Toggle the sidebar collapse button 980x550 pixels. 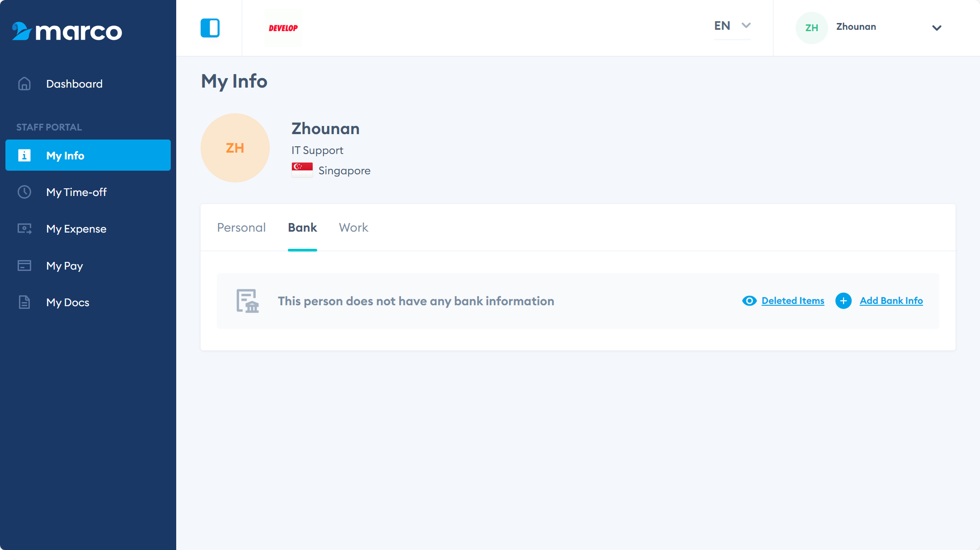210,28
